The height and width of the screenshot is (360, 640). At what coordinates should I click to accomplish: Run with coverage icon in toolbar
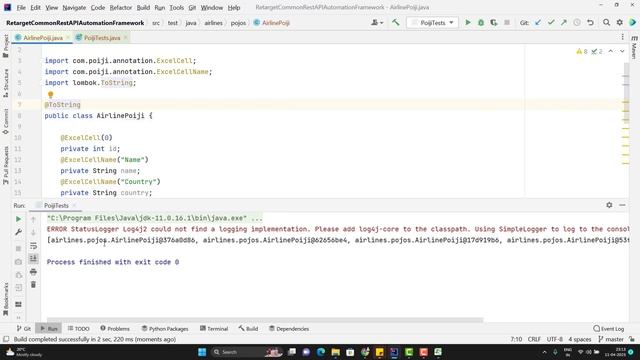[494, 23]
